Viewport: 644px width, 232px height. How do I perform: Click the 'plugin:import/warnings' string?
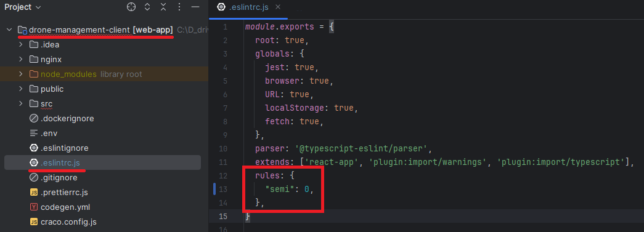[428, 162]
